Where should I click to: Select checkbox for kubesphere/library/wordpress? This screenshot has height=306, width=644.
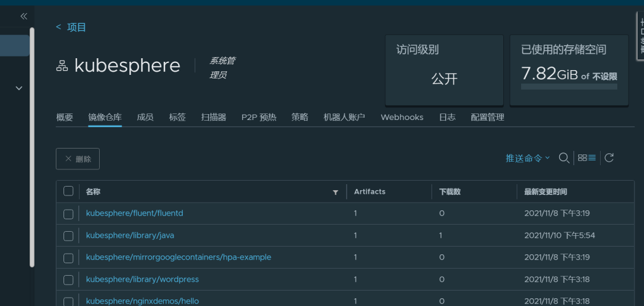click(68, 280)
